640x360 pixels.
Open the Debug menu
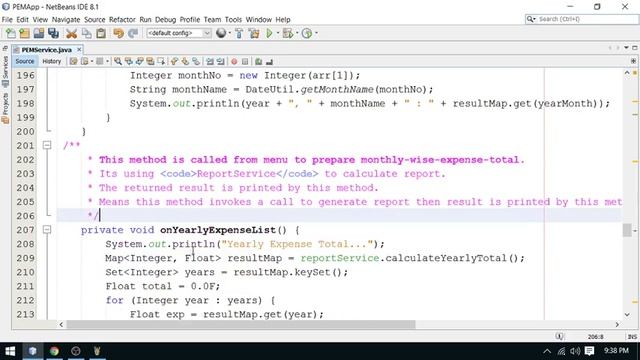(165, 20)
